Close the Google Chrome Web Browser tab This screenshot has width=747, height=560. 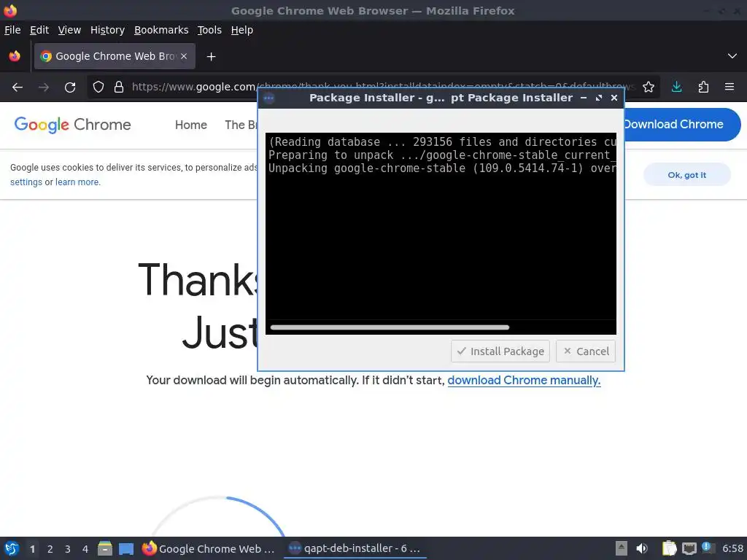[184, 56]
